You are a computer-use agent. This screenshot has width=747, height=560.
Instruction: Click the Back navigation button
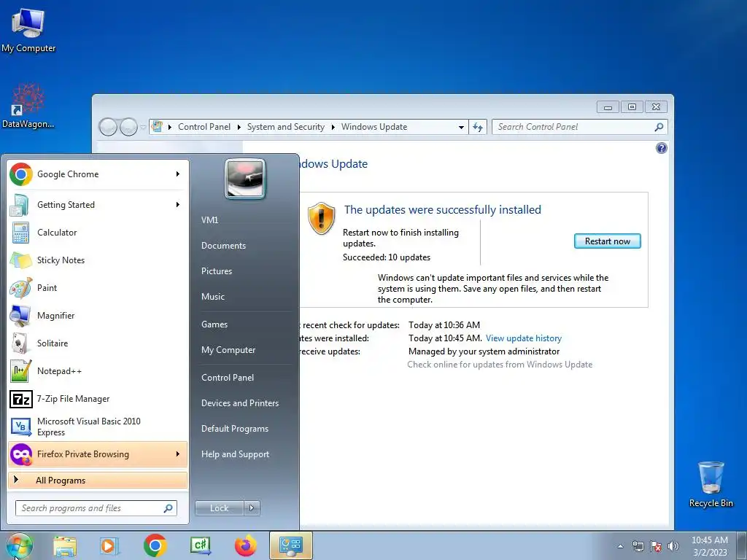click(x=108, y=127)
